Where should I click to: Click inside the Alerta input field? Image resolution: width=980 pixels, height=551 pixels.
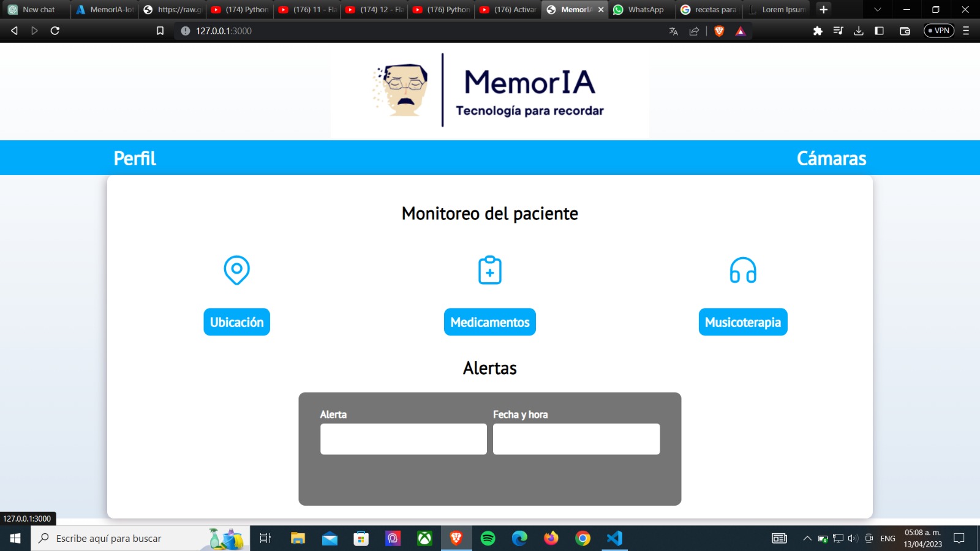tap(403, 438)
